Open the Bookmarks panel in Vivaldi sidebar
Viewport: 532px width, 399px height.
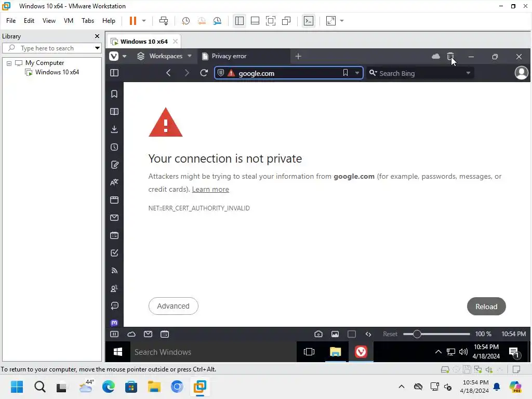pos(114,94)
